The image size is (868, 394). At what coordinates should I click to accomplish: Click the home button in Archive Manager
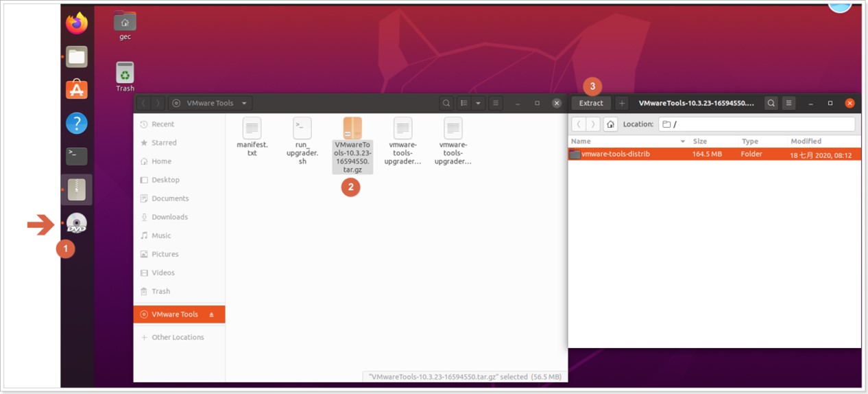[x=610, y=124]
